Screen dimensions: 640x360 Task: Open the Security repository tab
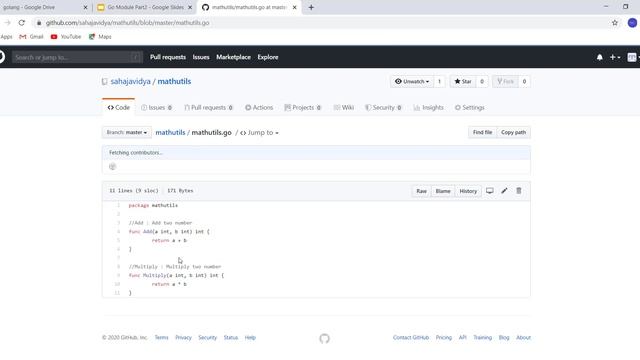coord(383,108)
